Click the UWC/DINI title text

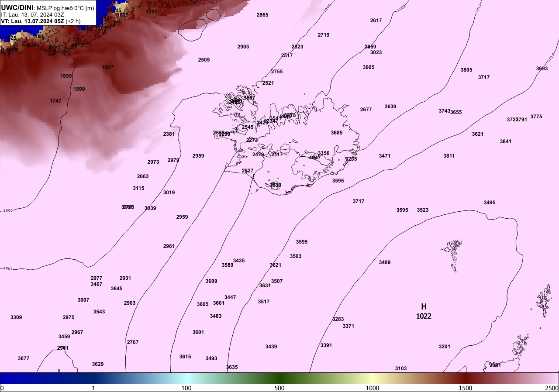pyautogui.click(x=17, y=7)
